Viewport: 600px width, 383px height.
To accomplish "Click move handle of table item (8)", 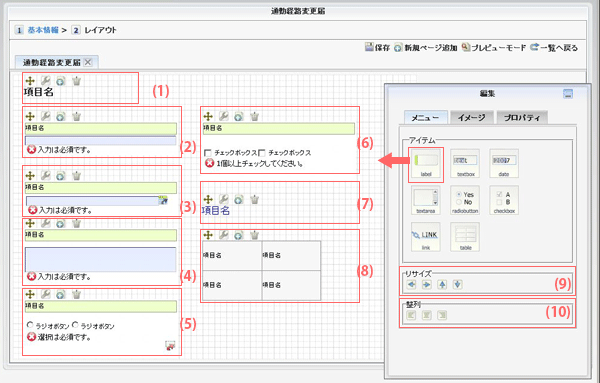I will coord(208,235).
